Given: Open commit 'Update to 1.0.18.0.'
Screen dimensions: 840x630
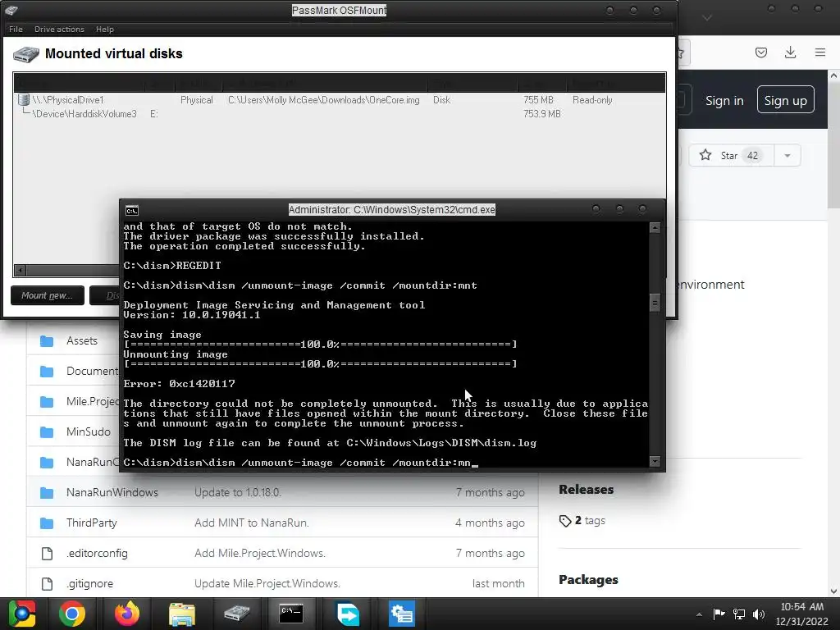Looking at the screenshot, I should (x=238, y=492).
